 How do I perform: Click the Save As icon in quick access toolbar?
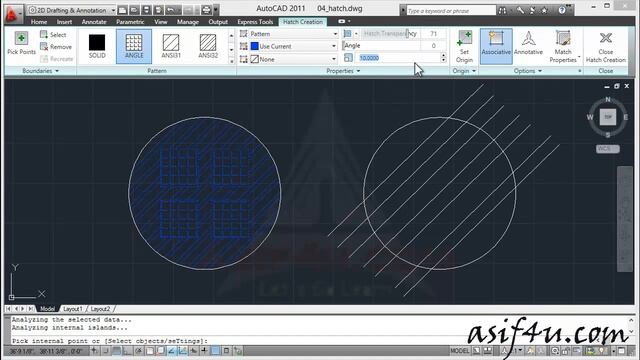pyautogui.click(x=158, y=10)
